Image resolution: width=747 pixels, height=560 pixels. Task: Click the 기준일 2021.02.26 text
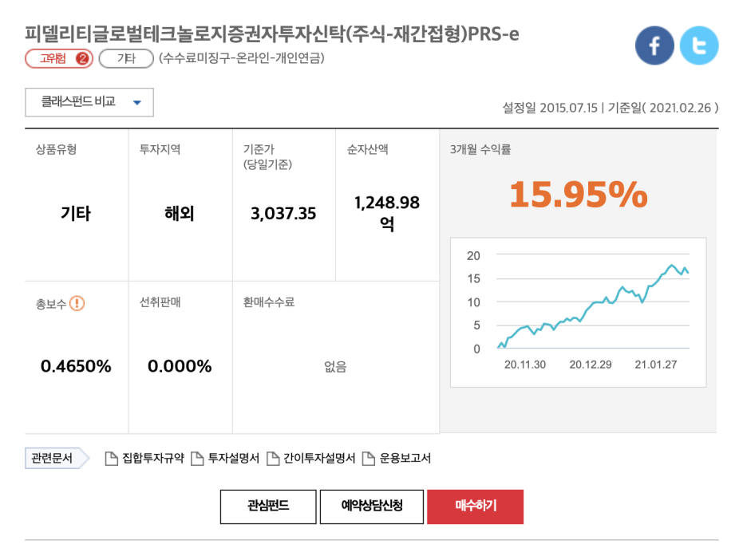coord(663,108)
